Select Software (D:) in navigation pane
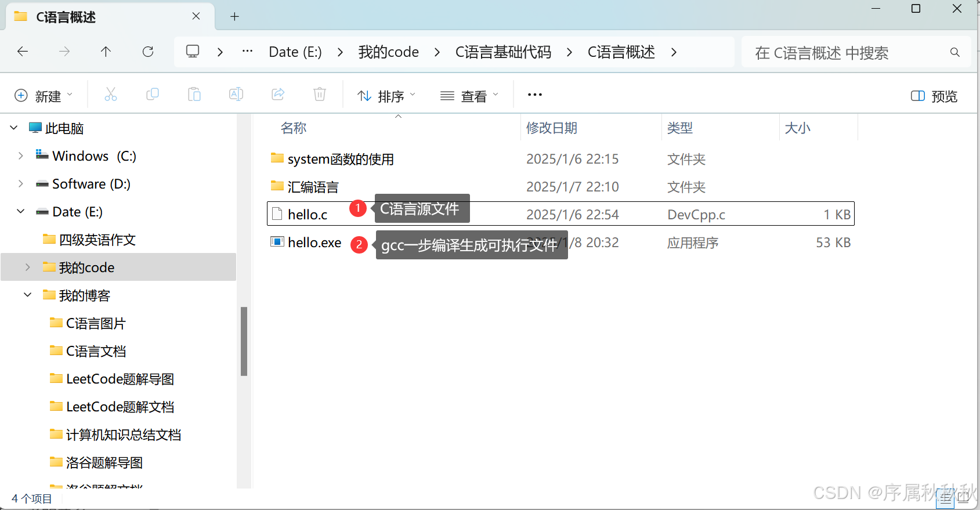 91,184
